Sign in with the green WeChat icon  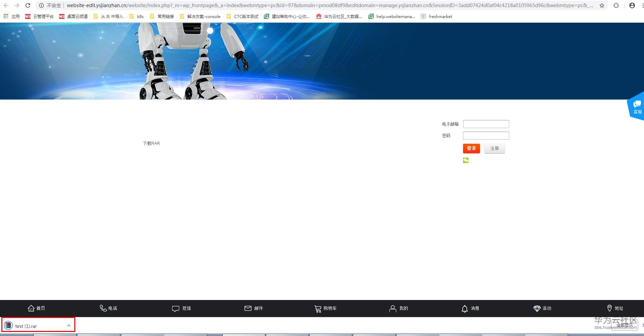pos(465,160)
